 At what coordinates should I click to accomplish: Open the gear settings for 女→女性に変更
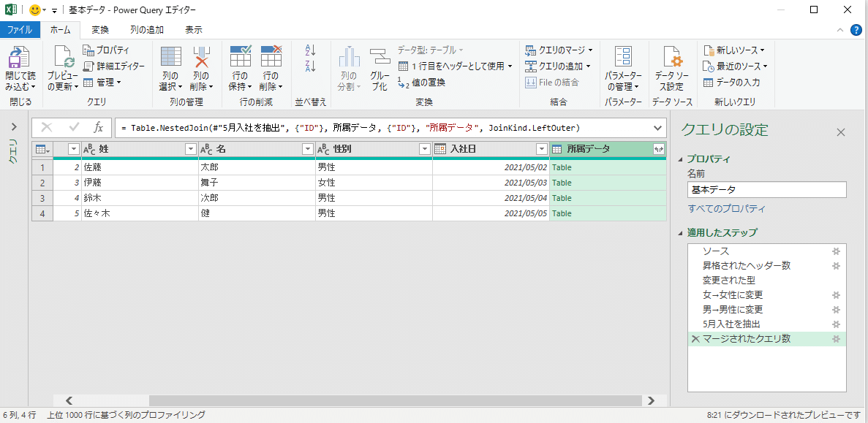tap(837, 294)
